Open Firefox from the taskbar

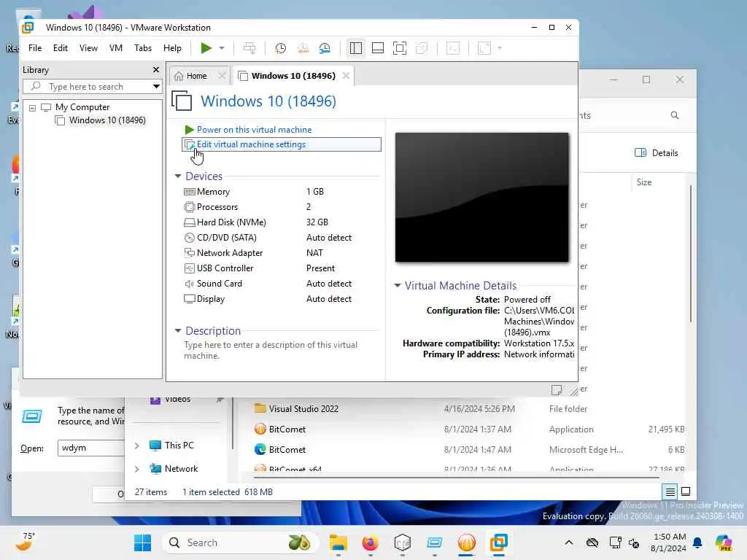coord(370,542)
